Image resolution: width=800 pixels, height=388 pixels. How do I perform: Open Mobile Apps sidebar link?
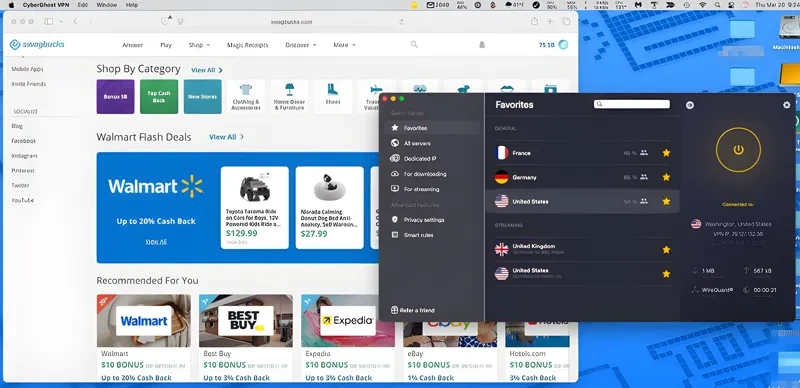tap(28, 69)
